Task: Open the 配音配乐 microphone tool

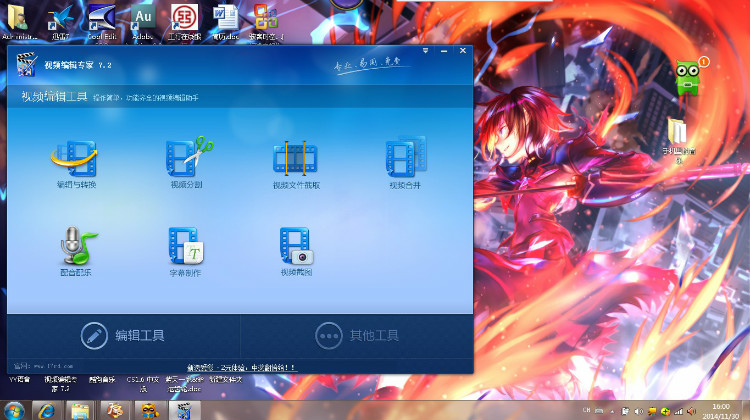Action: 77,251
